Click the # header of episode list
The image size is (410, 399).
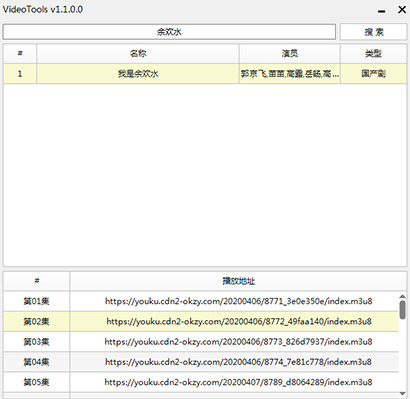coord(37,281)
